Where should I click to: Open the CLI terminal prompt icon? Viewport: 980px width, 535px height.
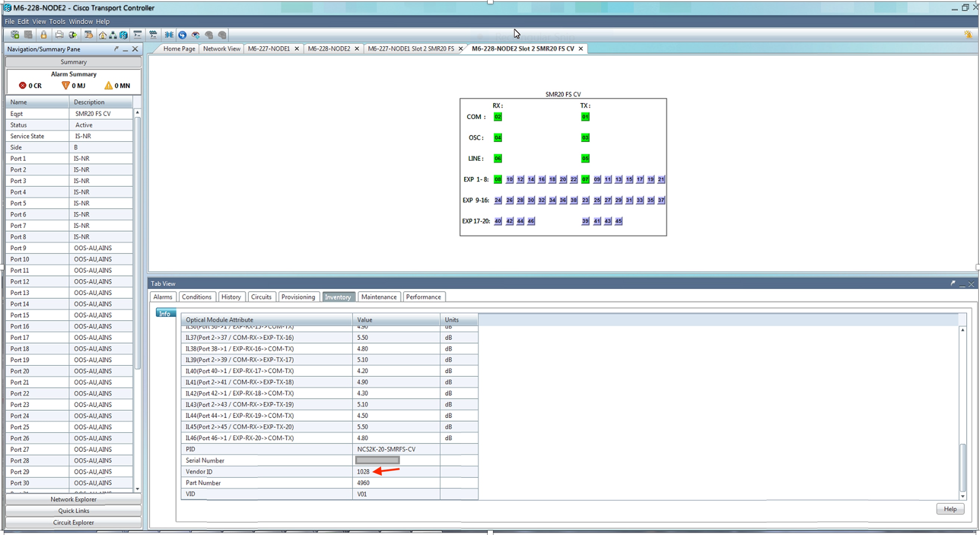[x=137, y=35]
